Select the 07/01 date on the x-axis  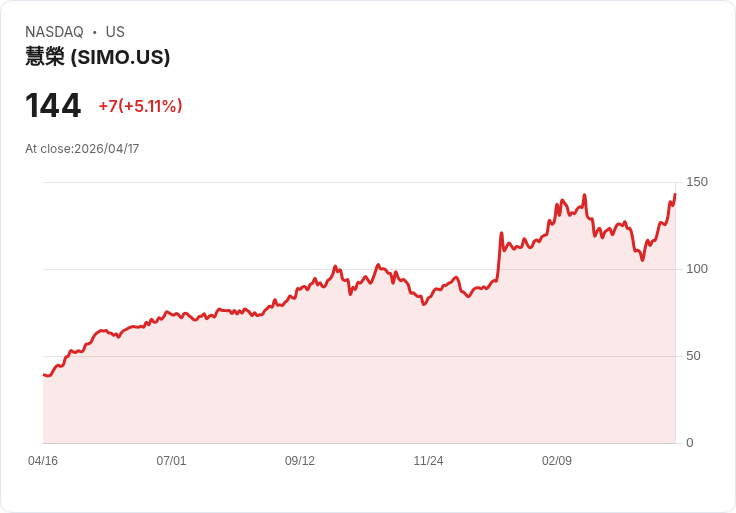coord(171,461)
